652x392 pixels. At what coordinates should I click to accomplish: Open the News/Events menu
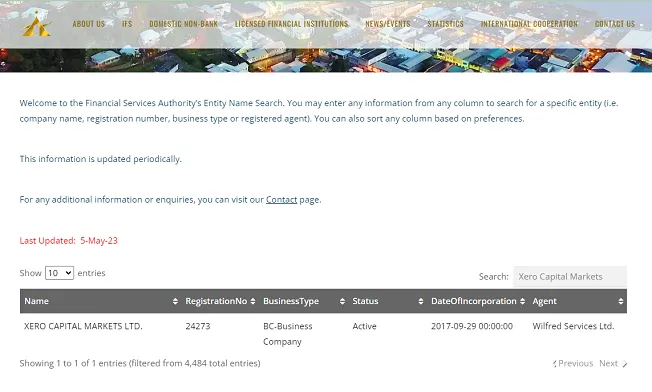388,24
